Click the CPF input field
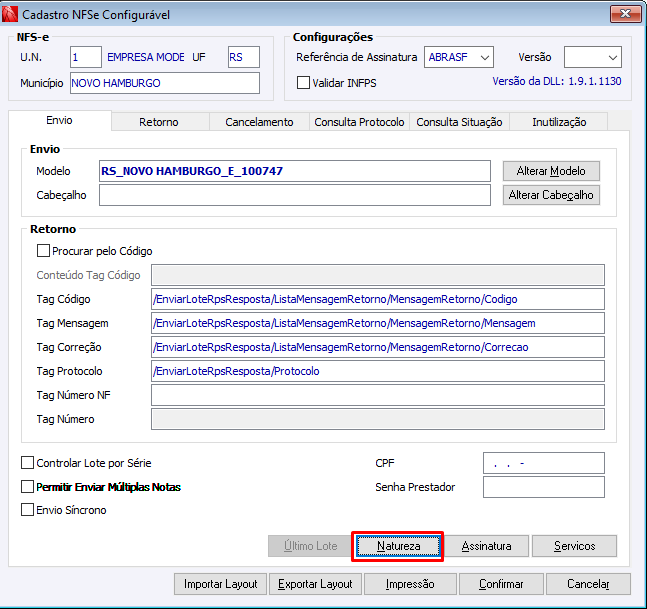Viewport: 647px width, 609px height. pos(544,463)
